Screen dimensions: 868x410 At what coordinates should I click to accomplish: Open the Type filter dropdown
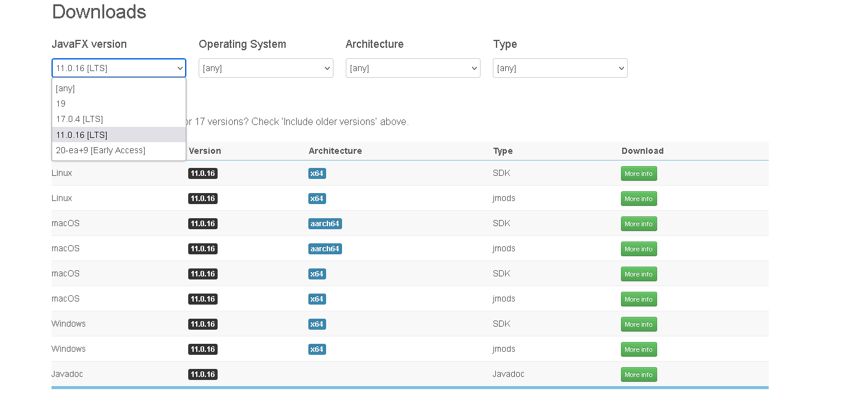[560, 68]
